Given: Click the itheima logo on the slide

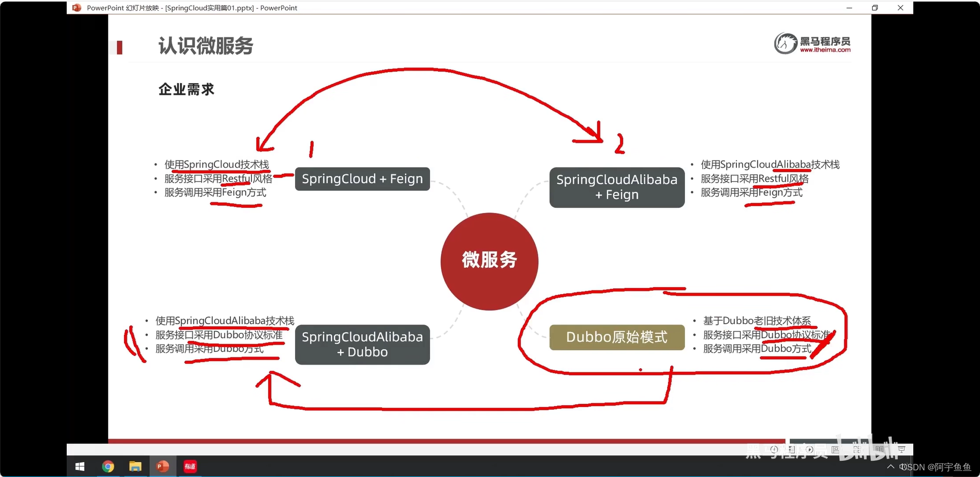Looking at the screenshot, I should tap(812, 44).
